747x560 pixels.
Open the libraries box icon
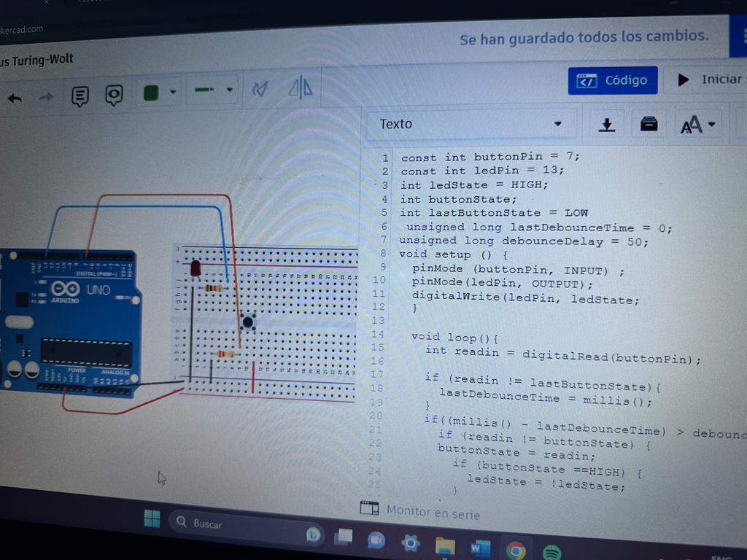pyautogui.click(x=649, y=125)
